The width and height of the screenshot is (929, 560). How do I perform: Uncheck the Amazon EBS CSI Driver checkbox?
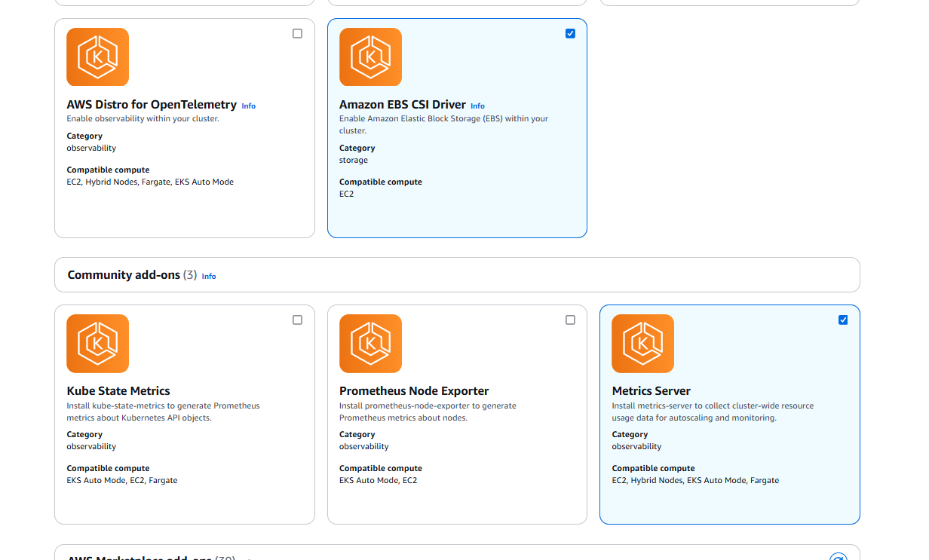pos(570,33)
